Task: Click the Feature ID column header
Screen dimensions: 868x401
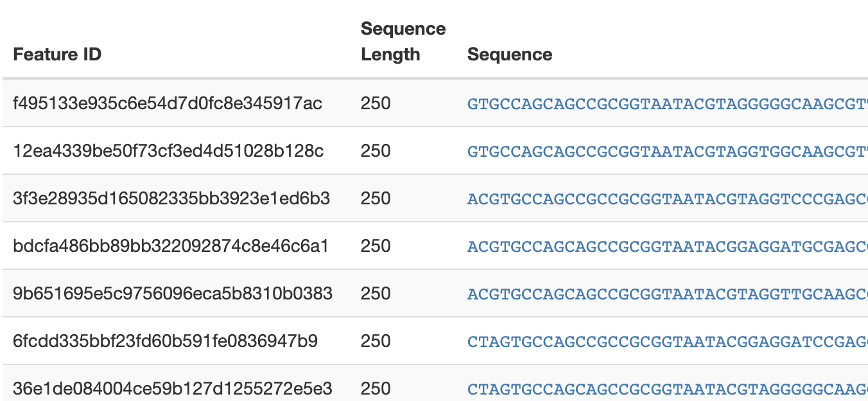Action: (x=57, y=55)
